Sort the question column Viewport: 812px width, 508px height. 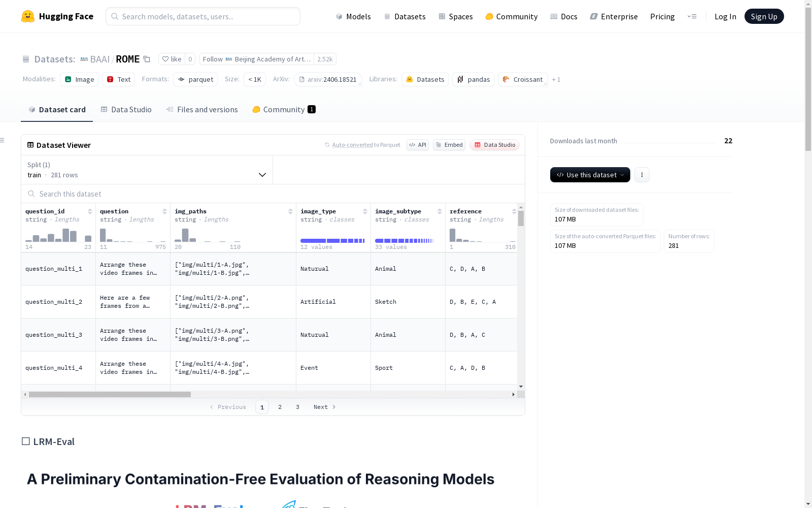click(x=164, y=211)
